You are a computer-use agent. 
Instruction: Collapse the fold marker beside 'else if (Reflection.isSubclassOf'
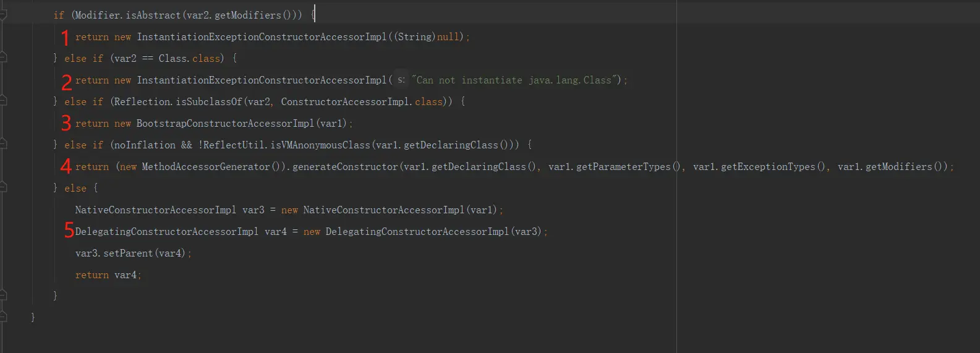(2, 101)
